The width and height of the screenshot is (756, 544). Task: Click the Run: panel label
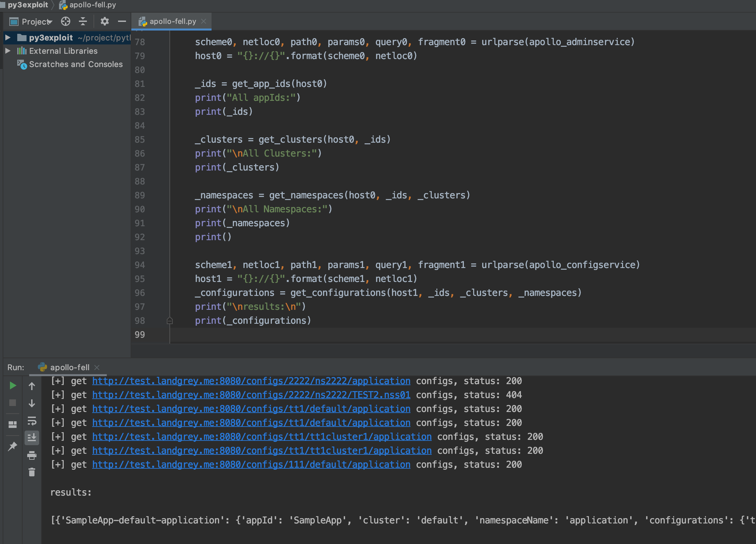pos(16,367)
